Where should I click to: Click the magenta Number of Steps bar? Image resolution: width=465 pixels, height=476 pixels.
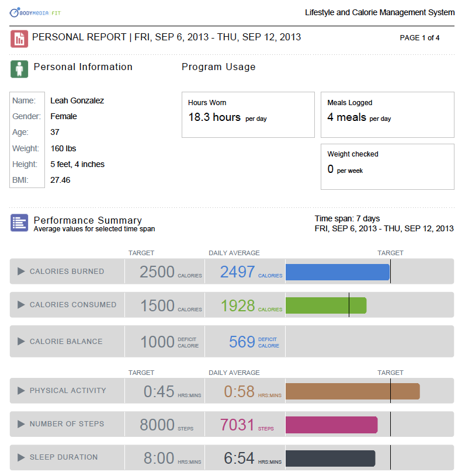tap(331, 425)
